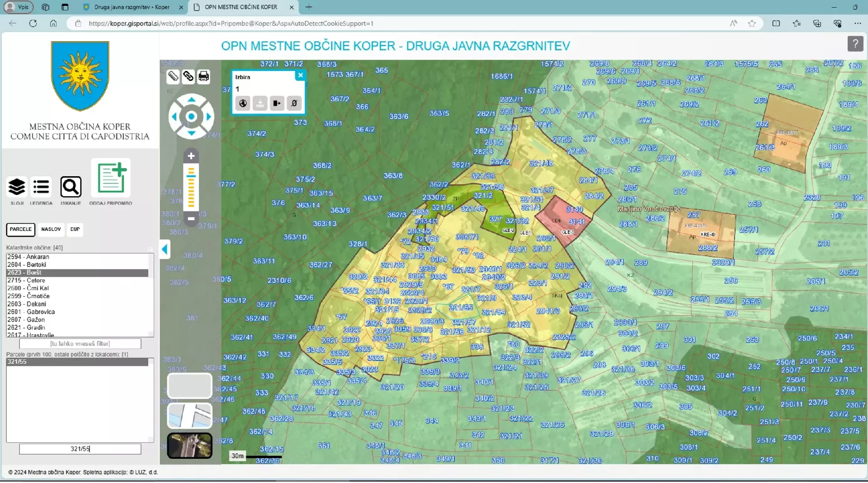Image resolution: width=868 pixels, height=483 pixels.
Task: Switch to the EUP search tab
Action: click(x=75, y=229)
